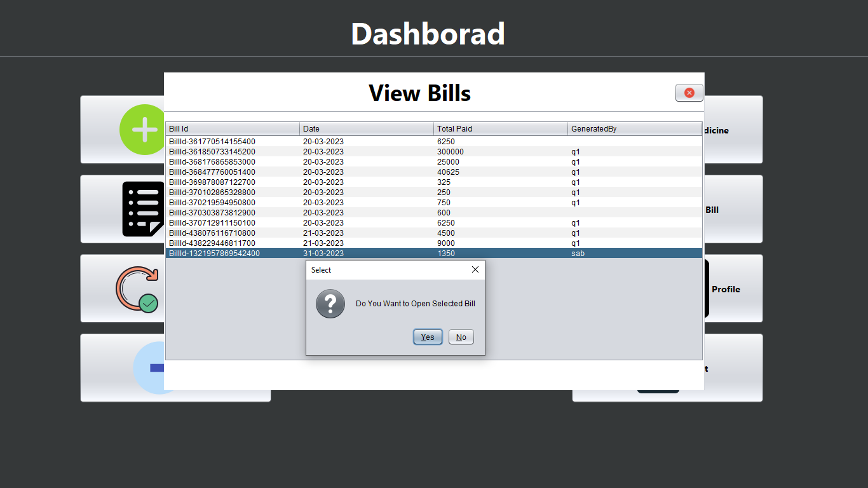
Task: Click the Total Paid value 9000
Action: coord(446,243)
